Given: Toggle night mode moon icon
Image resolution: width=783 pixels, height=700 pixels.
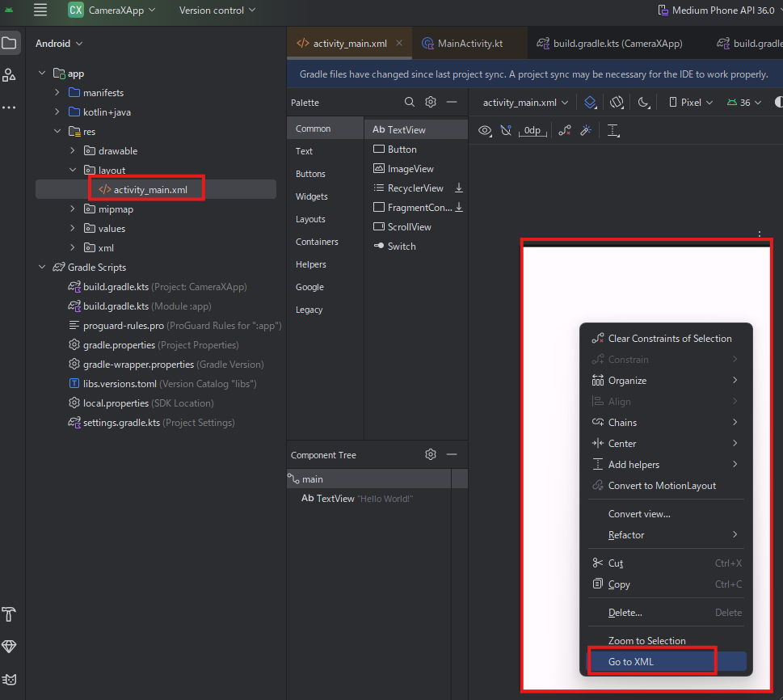Looking at the screenshot, I should click(x=644, y=103).
